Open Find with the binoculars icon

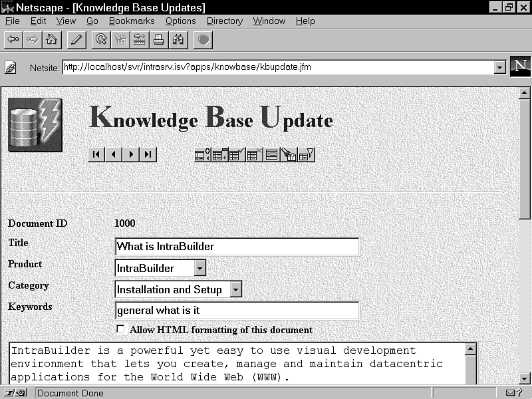pos(178,40)
